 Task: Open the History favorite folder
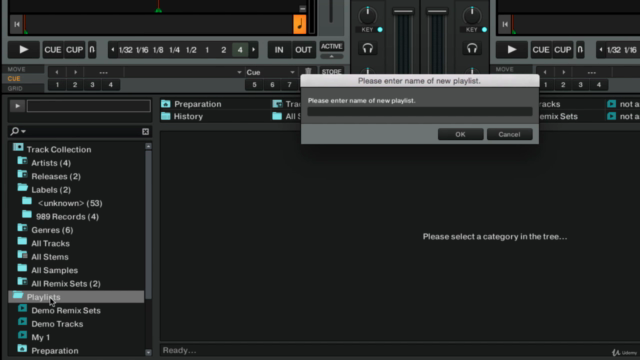pyautogui.click(x=182, y=116)
